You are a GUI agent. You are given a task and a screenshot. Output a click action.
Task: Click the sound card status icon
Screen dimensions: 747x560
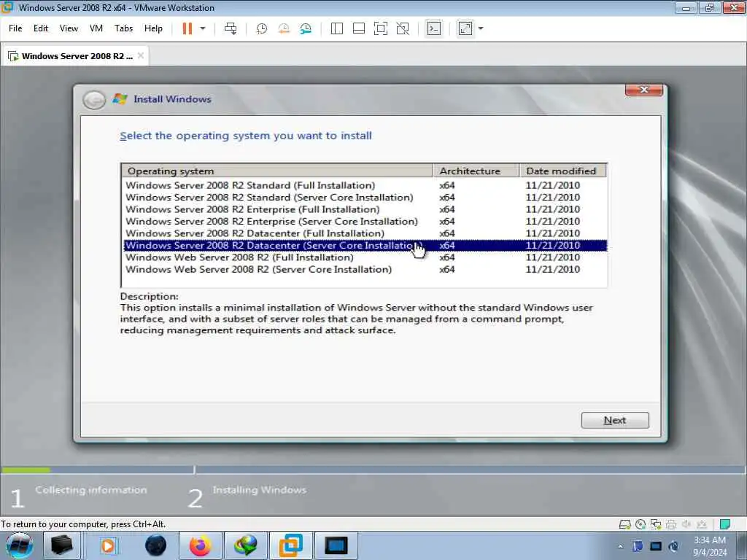point(686,525)
